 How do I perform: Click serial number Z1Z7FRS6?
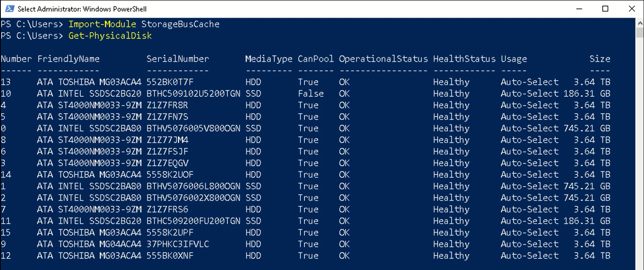[167, 210]
